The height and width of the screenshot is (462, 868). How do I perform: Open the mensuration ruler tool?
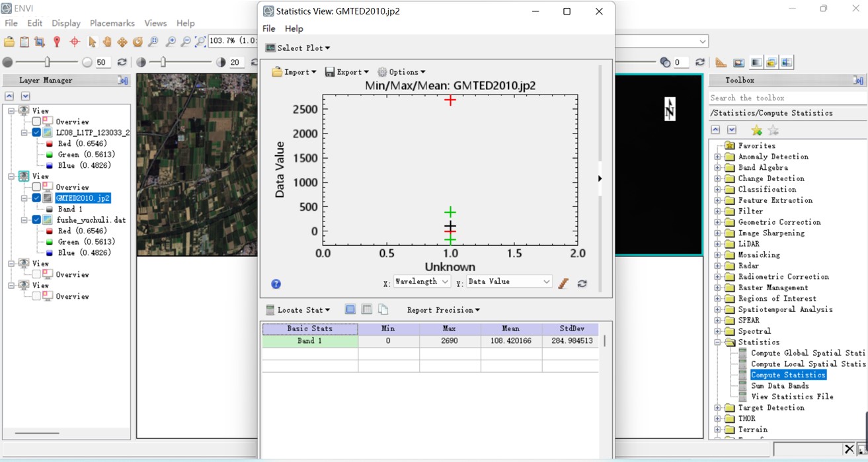721,62
